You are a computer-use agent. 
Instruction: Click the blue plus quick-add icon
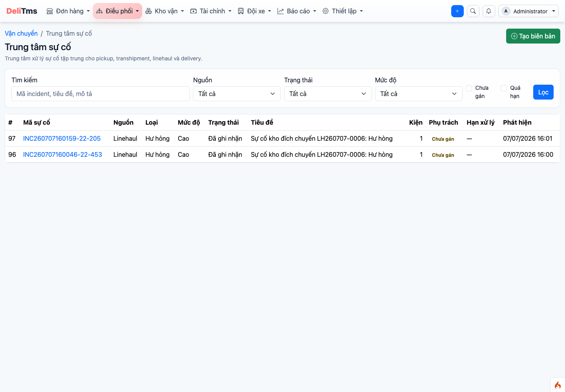tap(457, 11)
